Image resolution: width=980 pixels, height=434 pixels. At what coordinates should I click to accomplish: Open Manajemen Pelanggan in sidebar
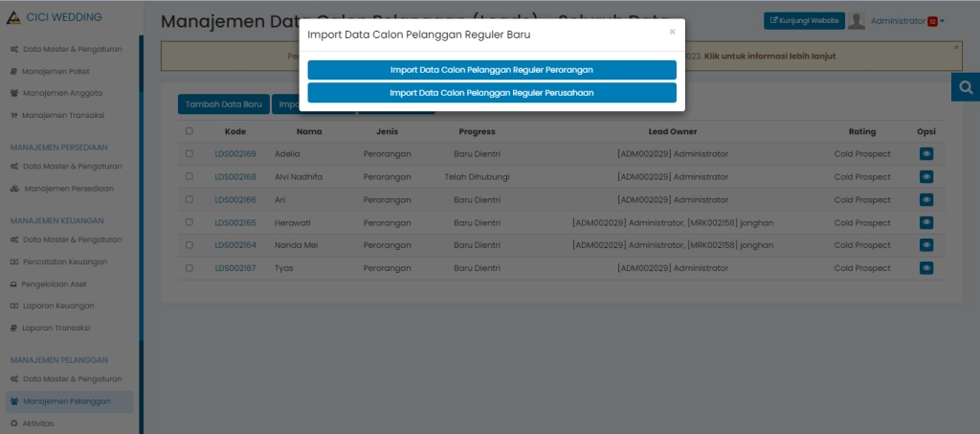tap(66, 401)
